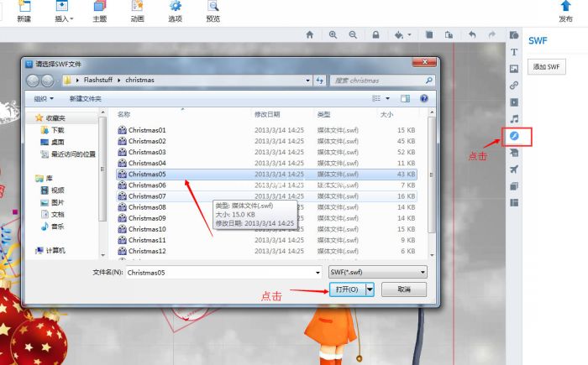This screenshot has height=365, width=588.
Task: Redo the last action
Action: (x=491, y=35)
